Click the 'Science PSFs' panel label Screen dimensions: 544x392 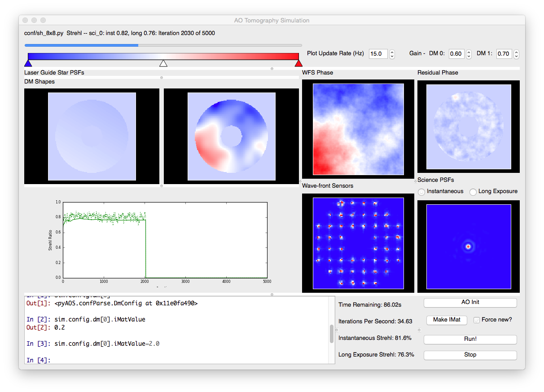tap(436, 180)
